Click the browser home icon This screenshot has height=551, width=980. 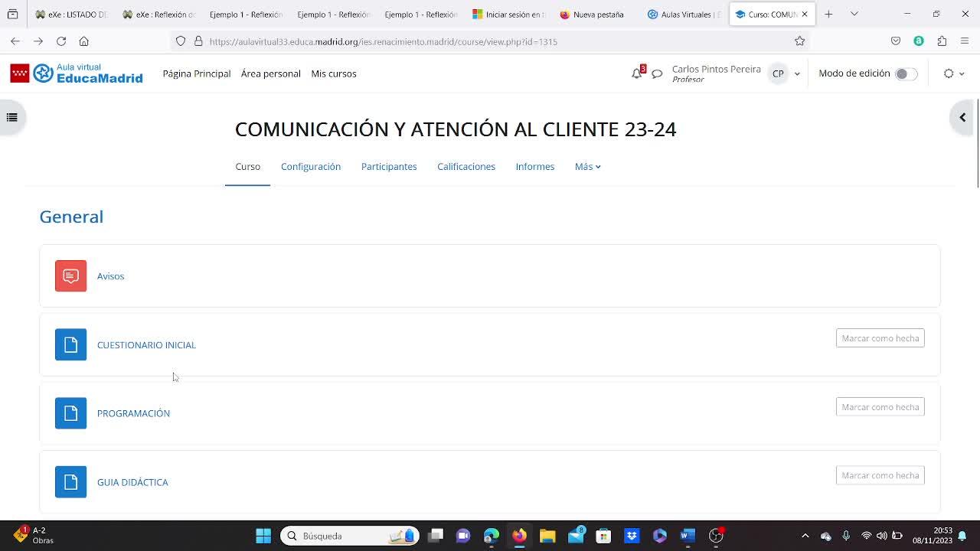pos(84,41)
